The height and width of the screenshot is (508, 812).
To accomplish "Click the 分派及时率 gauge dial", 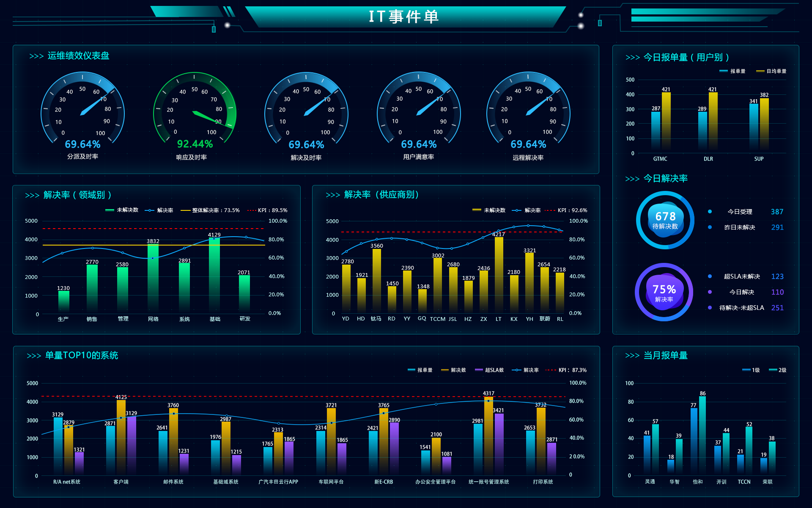I will click(82, 112).
